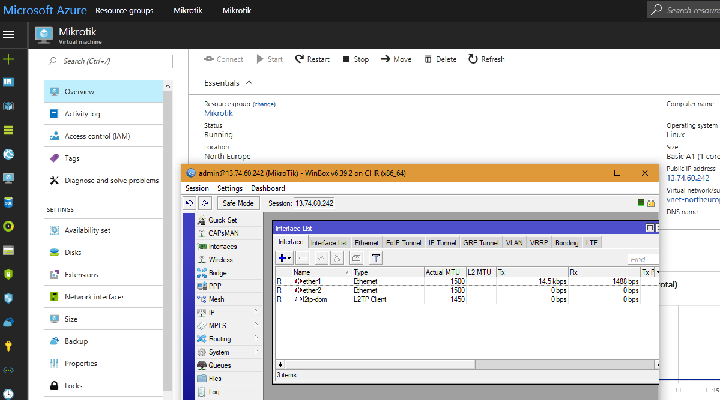The width and height of the screenshot is (720, 400).
Task: Click the Move arrow button
Action: point(396,59)
